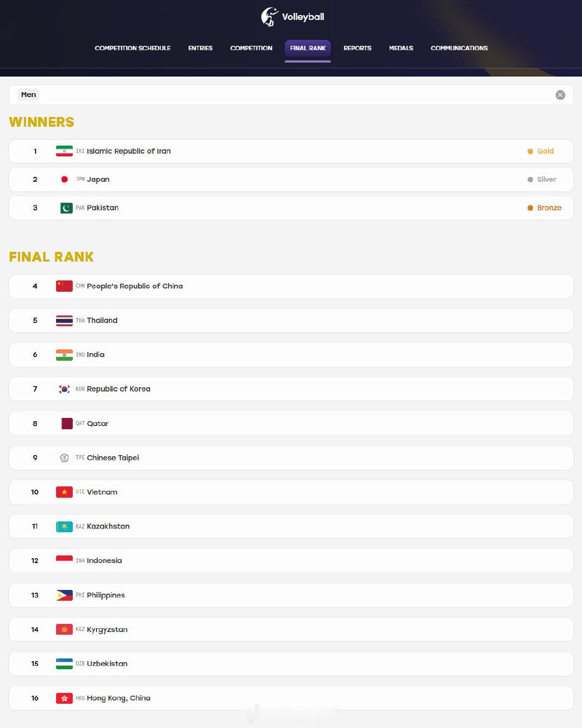Click the Volleyball sport logo icon
The width and height of the screenshot is (582, 728).
point(269,16)
